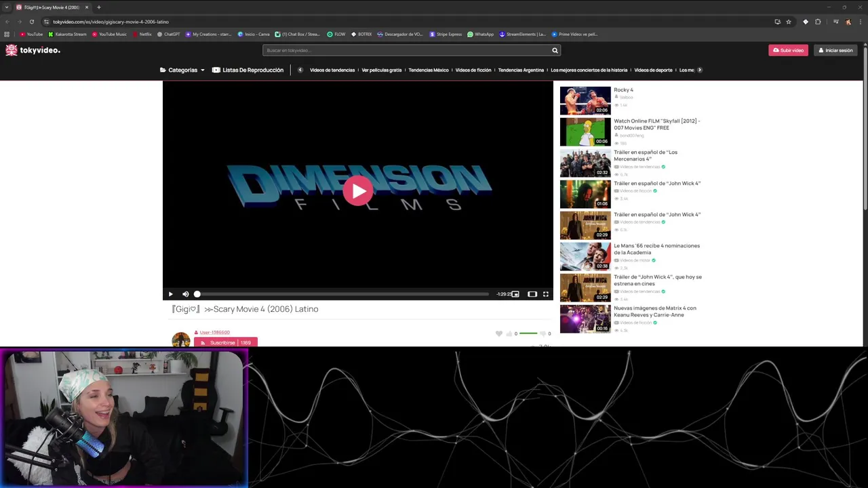Mute the video with the speaker icon
The image size is (868, 488).
[185, 294]
